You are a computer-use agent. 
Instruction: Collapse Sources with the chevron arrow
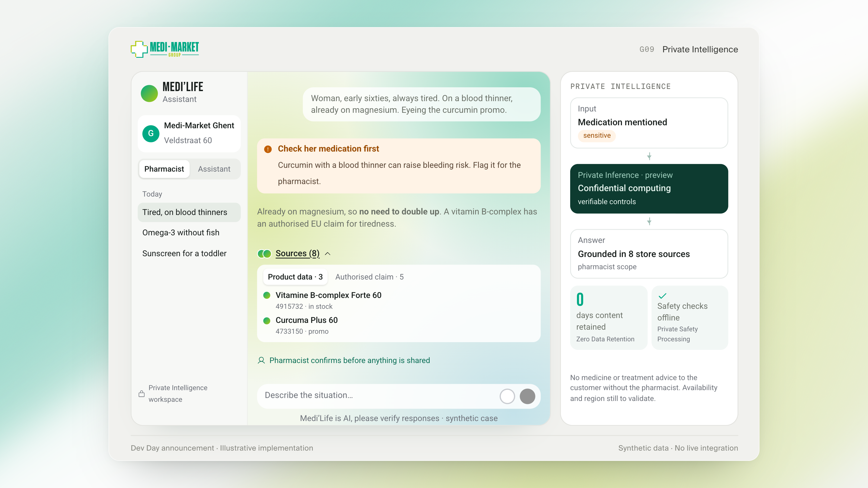(x=327, y=253)
